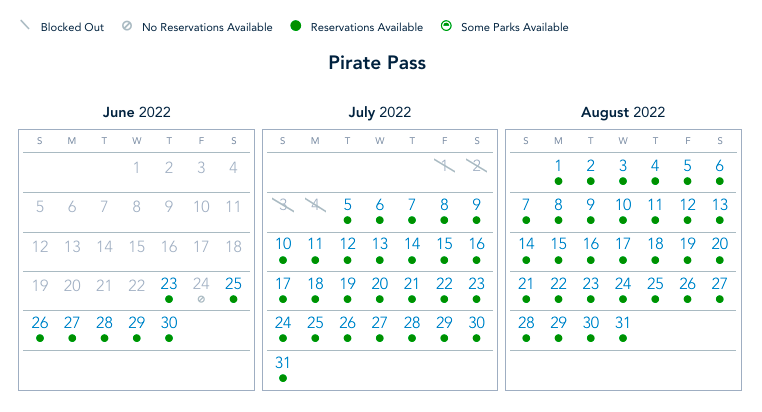The height and width of the screenshot is (412, 762).
Task: Click the Pirate Pass heading
Action: 377,63
